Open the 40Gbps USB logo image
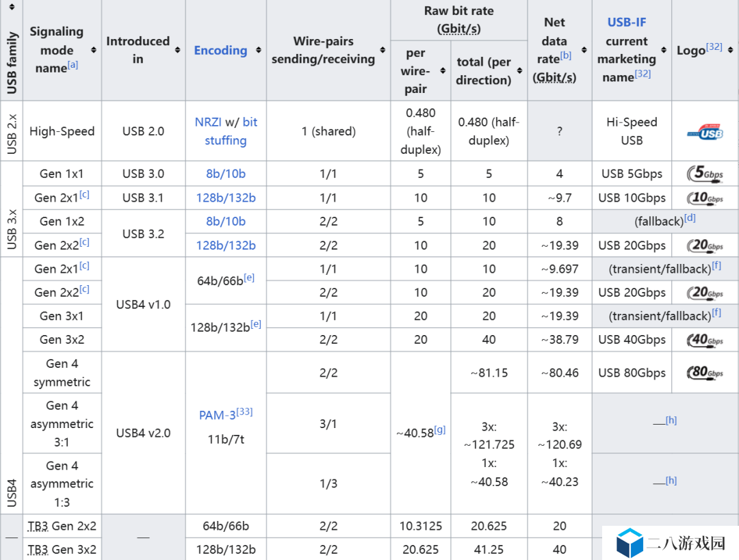739x560 pixels. coord(705,340)
